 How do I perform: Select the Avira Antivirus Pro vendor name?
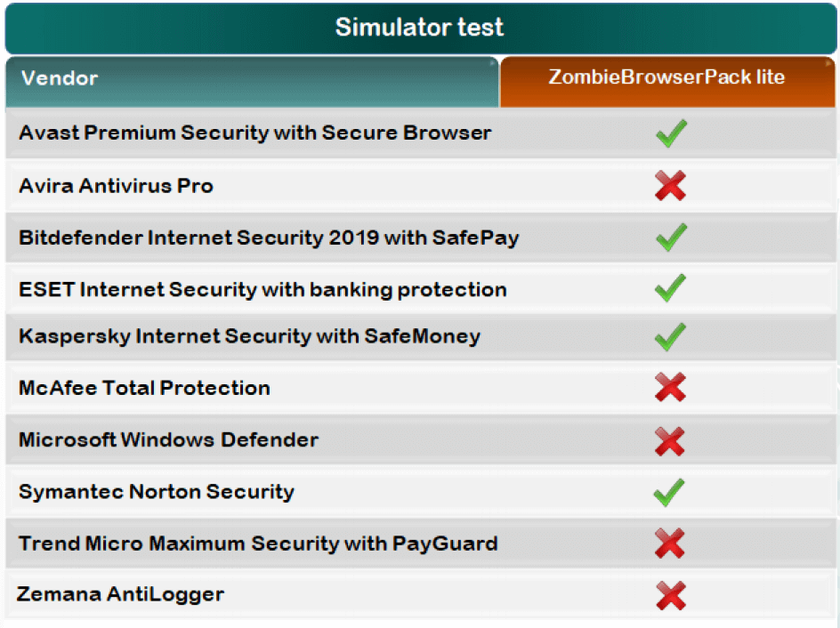coord(116,186)
